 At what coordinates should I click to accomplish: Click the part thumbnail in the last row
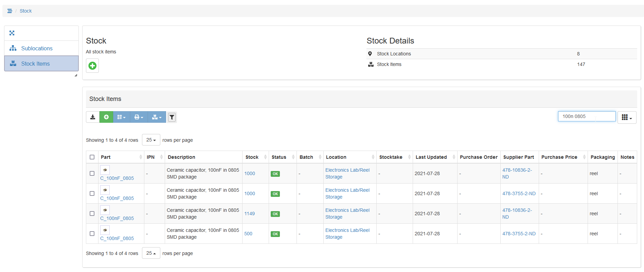(x=105, y=230)
